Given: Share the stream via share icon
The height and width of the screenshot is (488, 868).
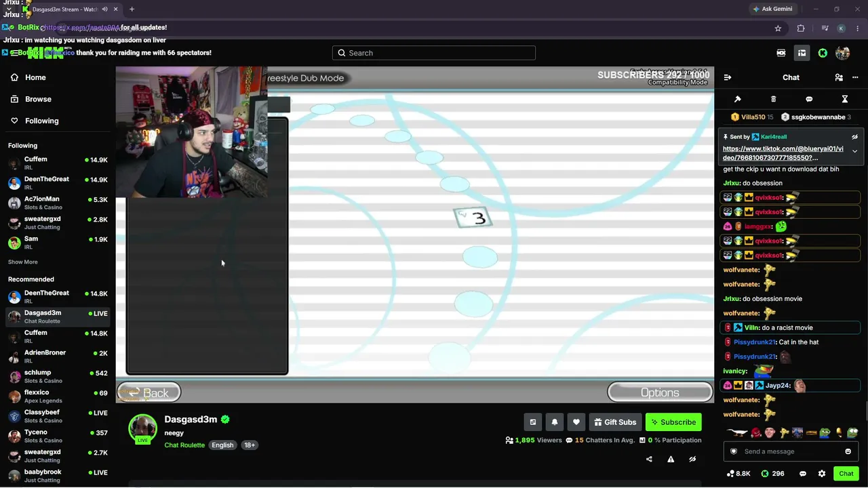Looking at the screenshot, I should (649, 459).
